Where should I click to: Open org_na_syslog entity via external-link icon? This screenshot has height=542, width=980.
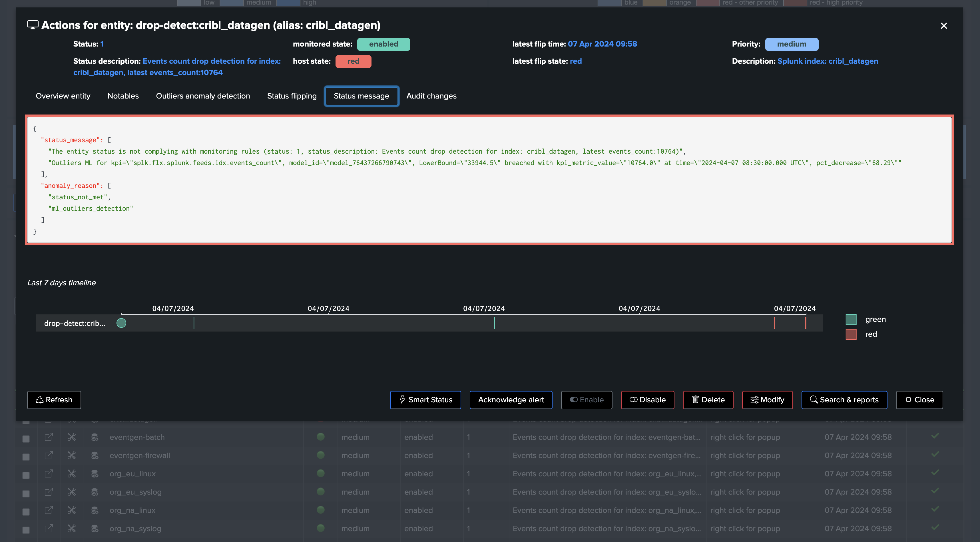tap(49, 528)
